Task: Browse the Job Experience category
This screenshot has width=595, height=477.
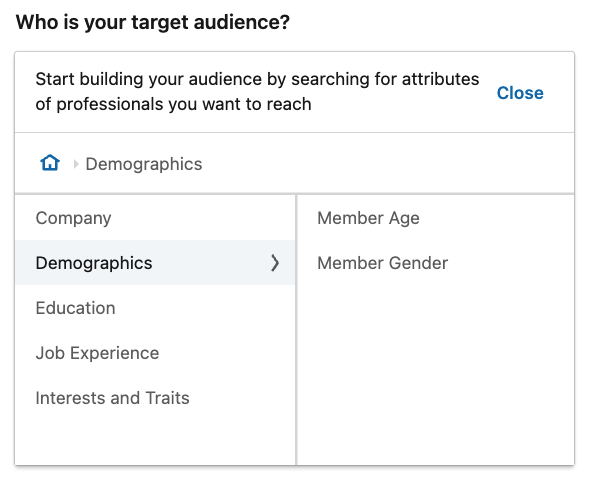Action: (x=155, y=353)
